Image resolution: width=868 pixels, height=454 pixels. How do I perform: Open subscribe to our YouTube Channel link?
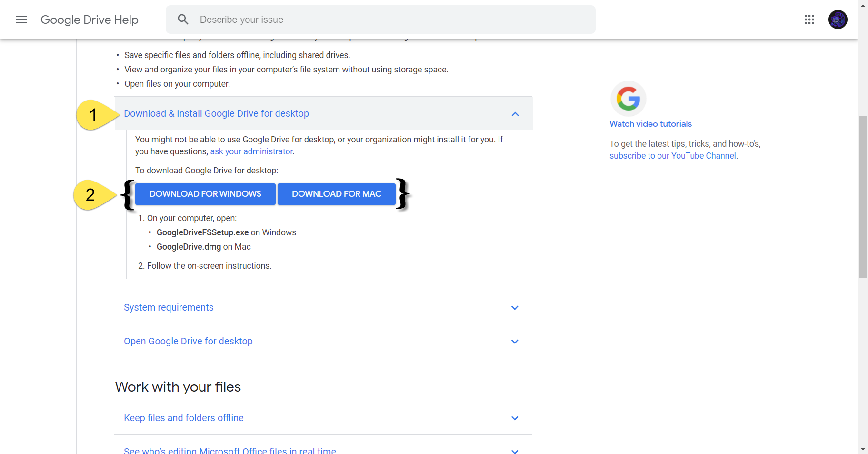pos(673,156)
